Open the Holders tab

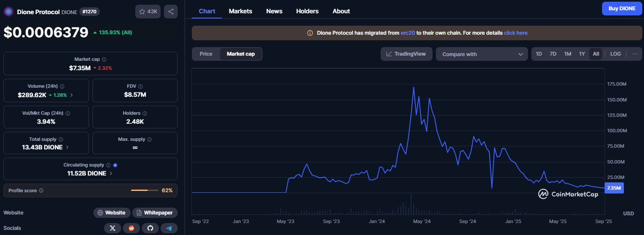click(x=307, y=11)
